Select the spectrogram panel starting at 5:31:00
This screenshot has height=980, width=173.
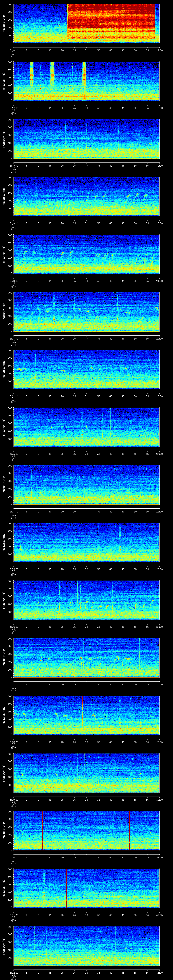click(x=86, y=888)
